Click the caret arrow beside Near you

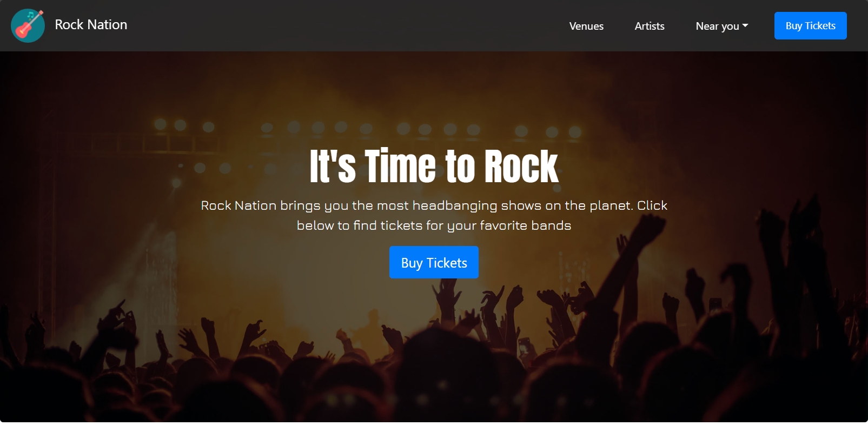click(x=745, y=25)
